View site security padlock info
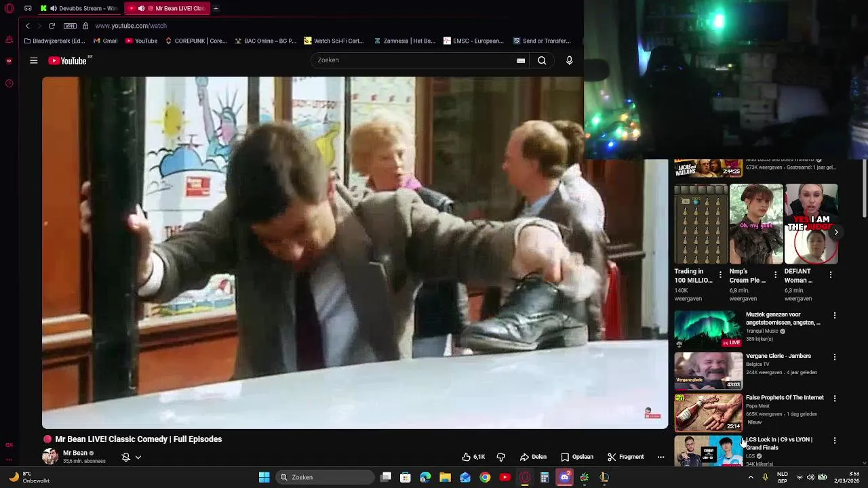 (85, 26)
